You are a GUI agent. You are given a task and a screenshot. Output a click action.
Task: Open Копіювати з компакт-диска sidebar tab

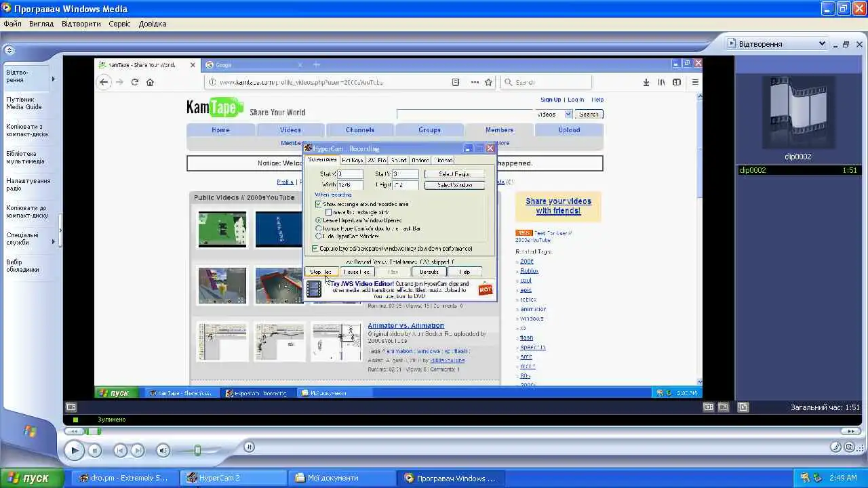click(27, 130)
